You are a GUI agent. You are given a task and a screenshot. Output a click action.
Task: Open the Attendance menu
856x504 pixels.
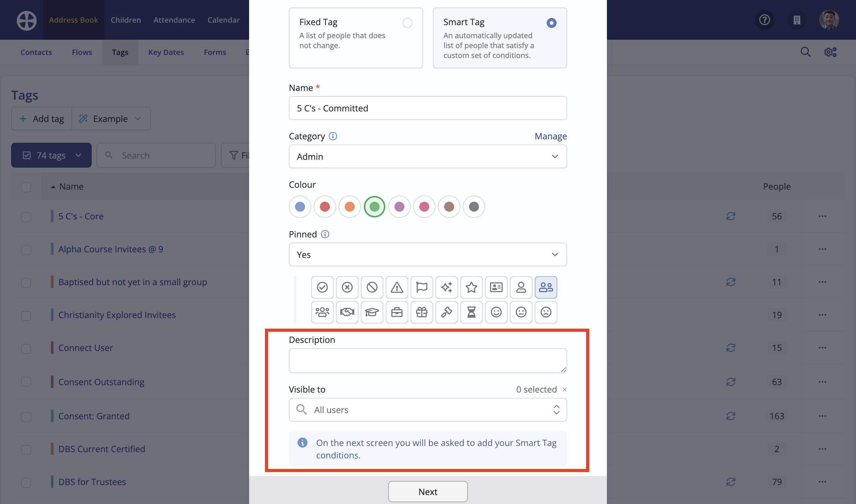[x=174, y=20]
